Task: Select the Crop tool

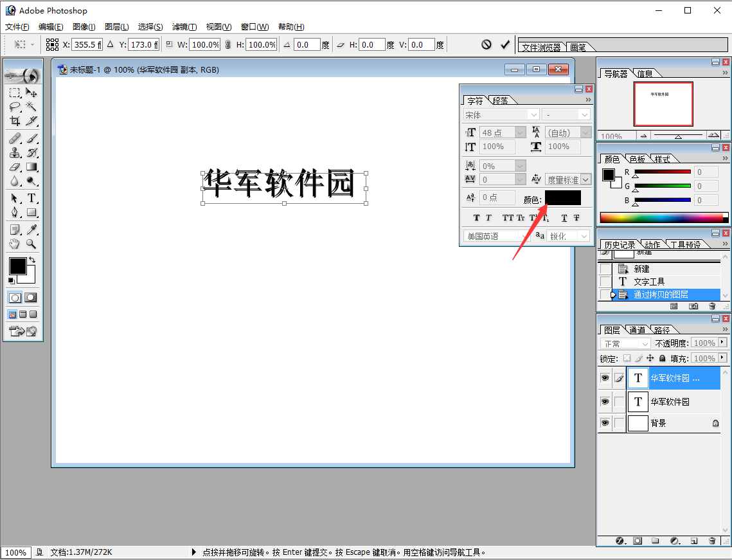Action: point(14,121)
